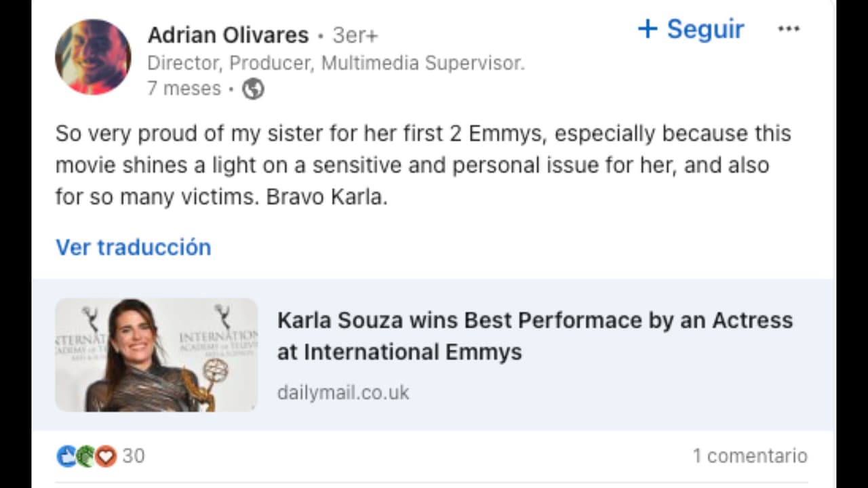
Task: Click the 3er+ connection degree indicator
Action: 354,35
